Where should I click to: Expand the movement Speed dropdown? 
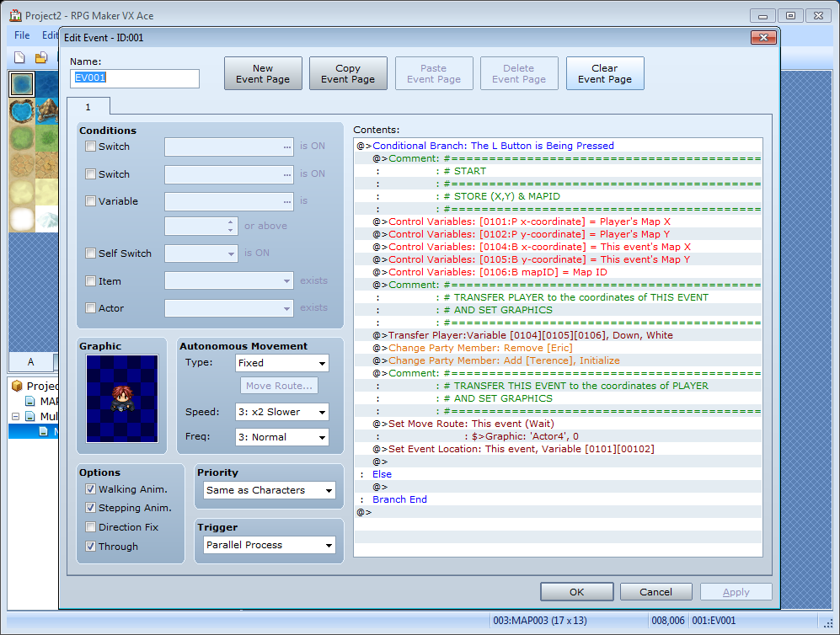pyautogui.click(x=281, y=412)
